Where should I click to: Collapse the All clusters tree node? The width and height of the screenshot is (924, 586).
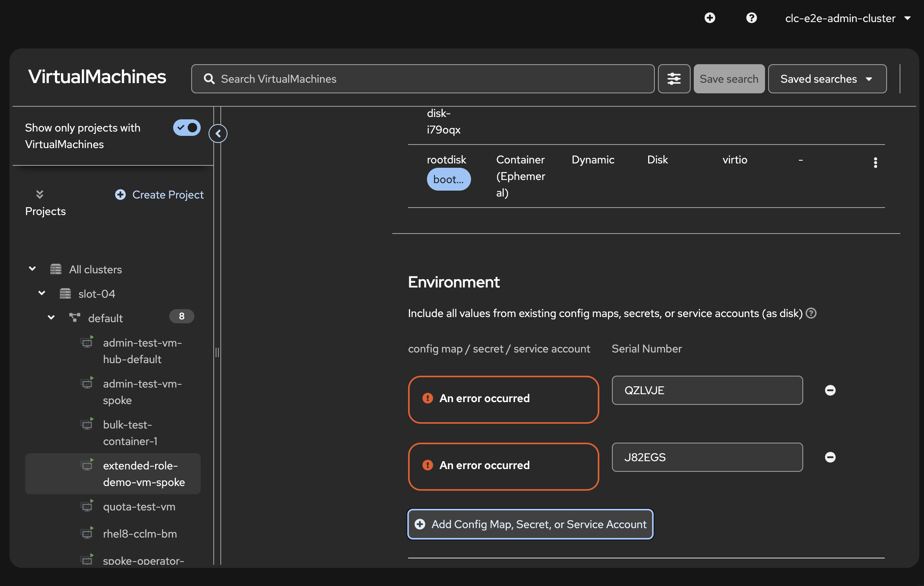click(x=33, y=269)
